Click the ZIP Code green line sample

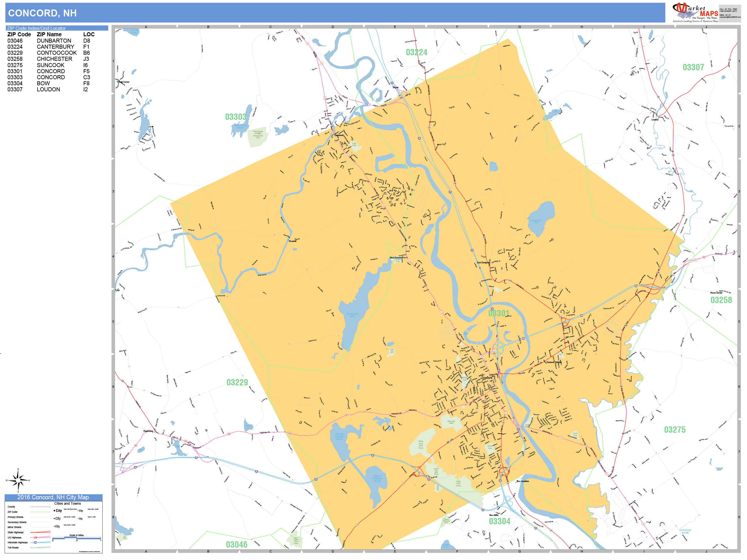pyautogui.click(x=40, y=512)
